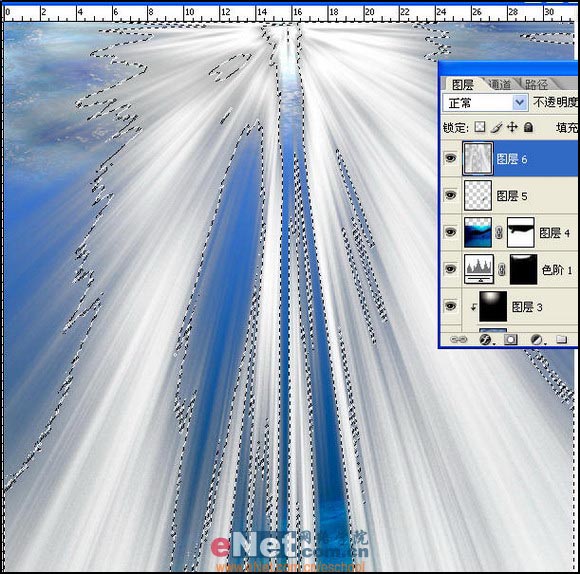Hide the 图层 3 layer via eye icon
Viewport: 580px width, 574px height.
450,306
